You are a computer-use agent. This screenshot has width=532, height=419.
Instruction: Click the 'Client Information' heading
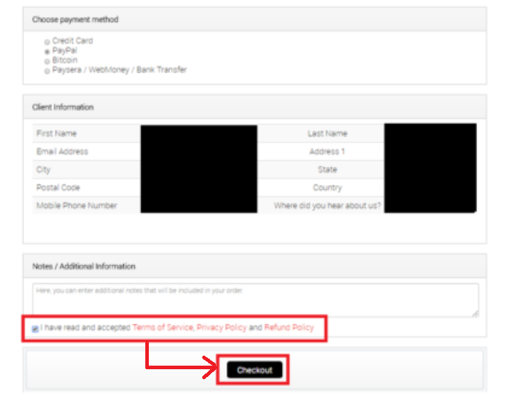63,107
